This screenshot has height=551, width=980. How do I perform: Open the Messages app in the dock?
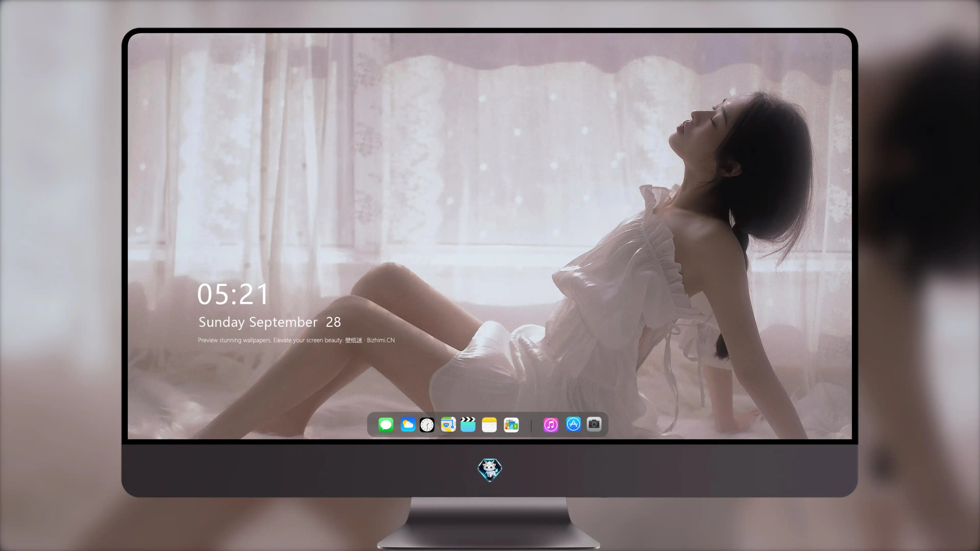(386, 424)
